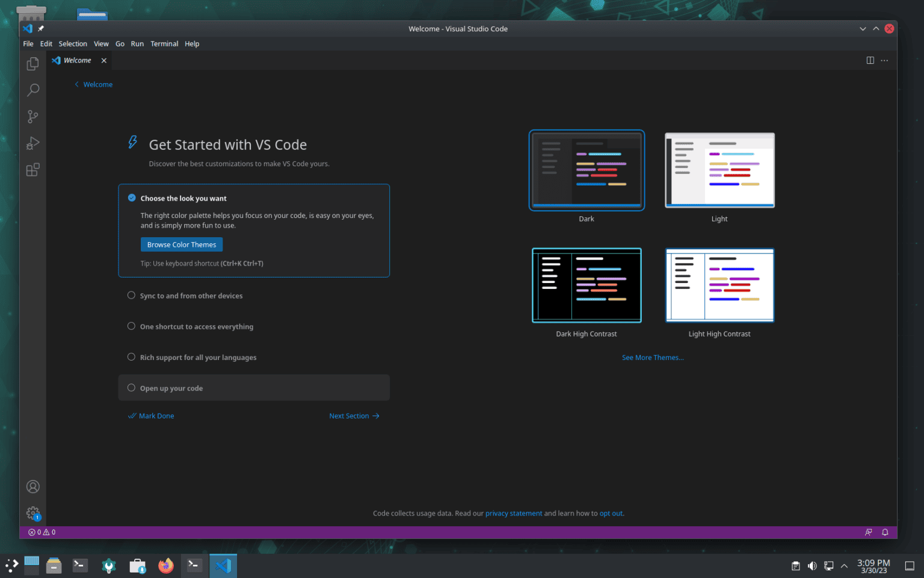Open the Run and Debug icon
The height and width of the screenshot is (578, 924).
point(32,143)
